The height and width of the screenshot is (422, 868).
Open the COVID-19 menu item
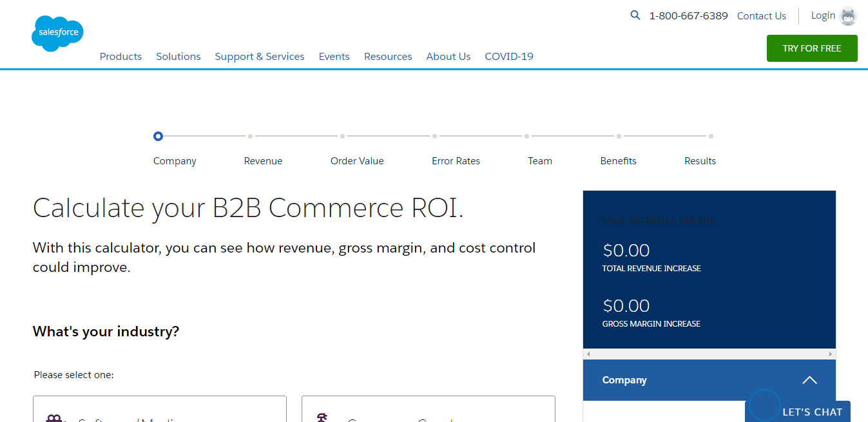(x=509, y=57)
